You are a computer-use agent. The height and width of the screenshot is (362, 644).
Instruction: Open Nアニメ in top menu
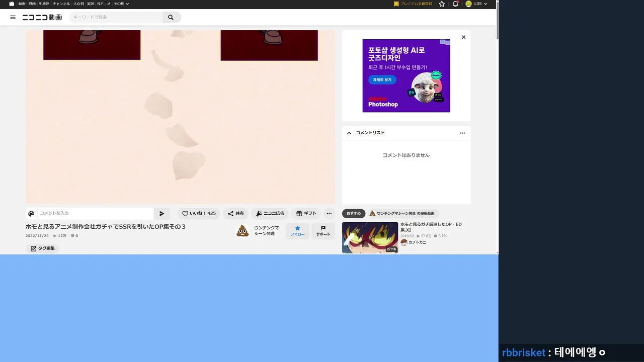tap(104, 4)
